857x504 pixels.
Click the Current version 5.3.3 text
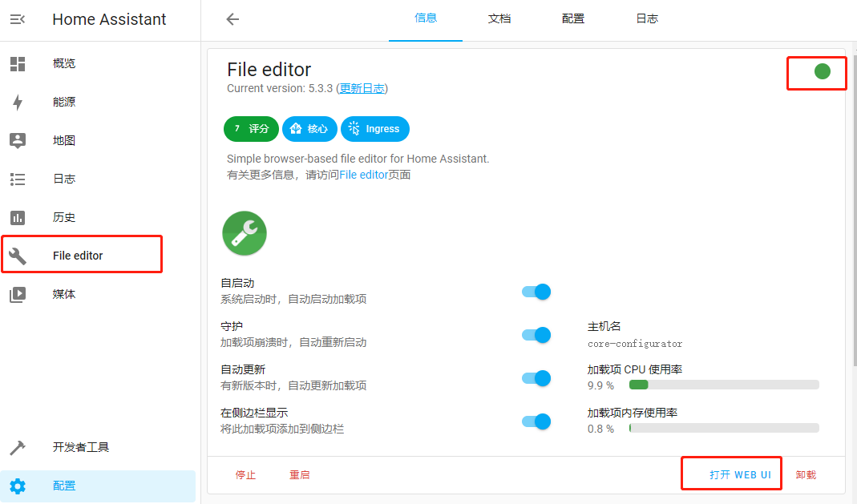[x=279, y=88]
